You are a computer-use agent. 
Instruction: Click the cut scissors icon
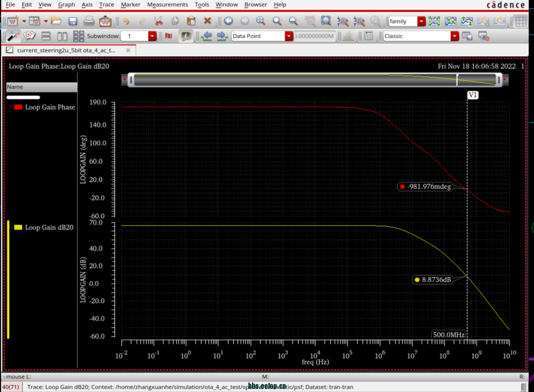158,21
